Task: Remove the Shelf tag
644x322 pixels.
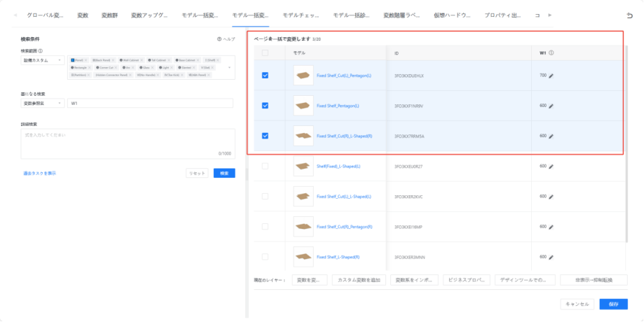Action: pyautogui.click(x=218, y=60)
